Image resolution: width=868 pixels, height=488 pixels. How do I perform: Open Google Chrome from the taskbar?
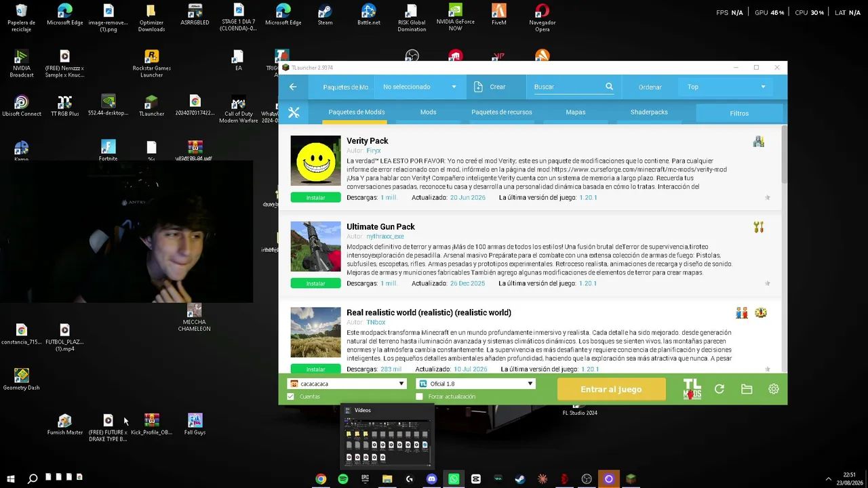(321, 479)
